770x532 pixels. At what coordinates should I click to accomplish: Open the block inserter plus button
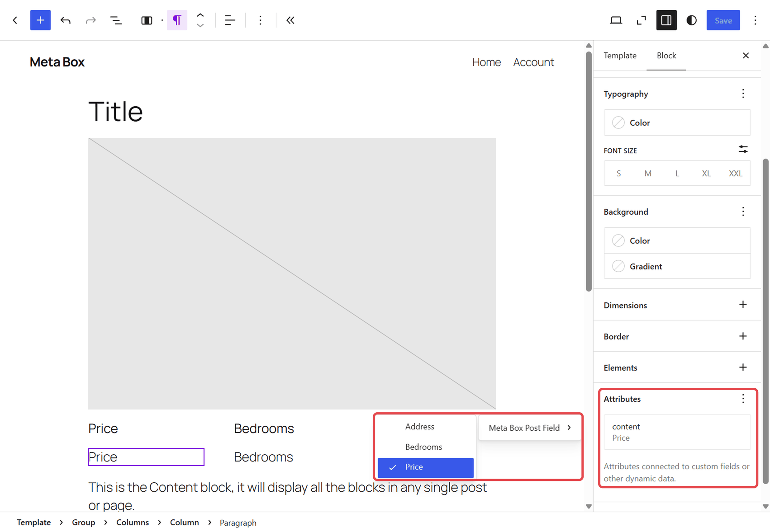pyautogui.click(x=40, y=20)
